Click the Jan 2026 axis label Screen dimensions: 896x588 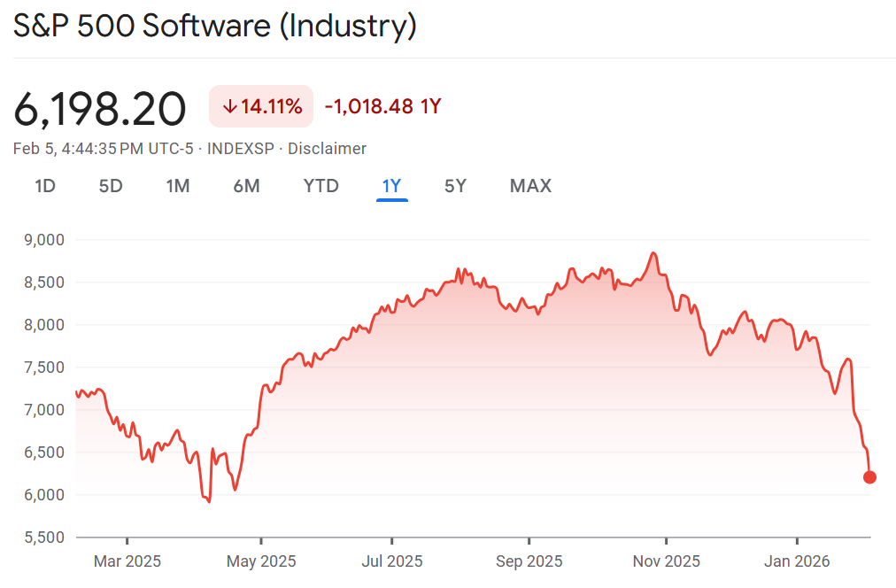(x=797, y=561)
